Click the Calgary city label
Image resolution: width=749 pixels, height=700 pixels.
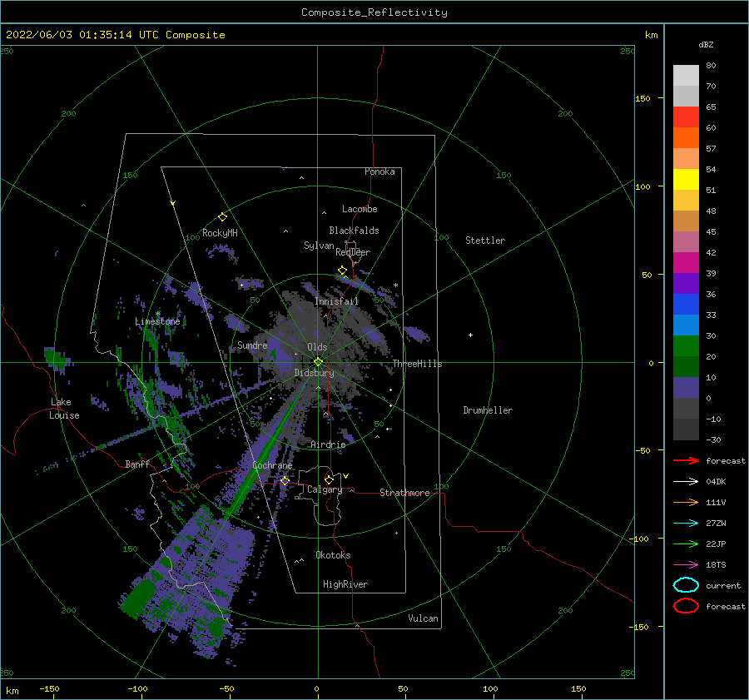[325, 489]
